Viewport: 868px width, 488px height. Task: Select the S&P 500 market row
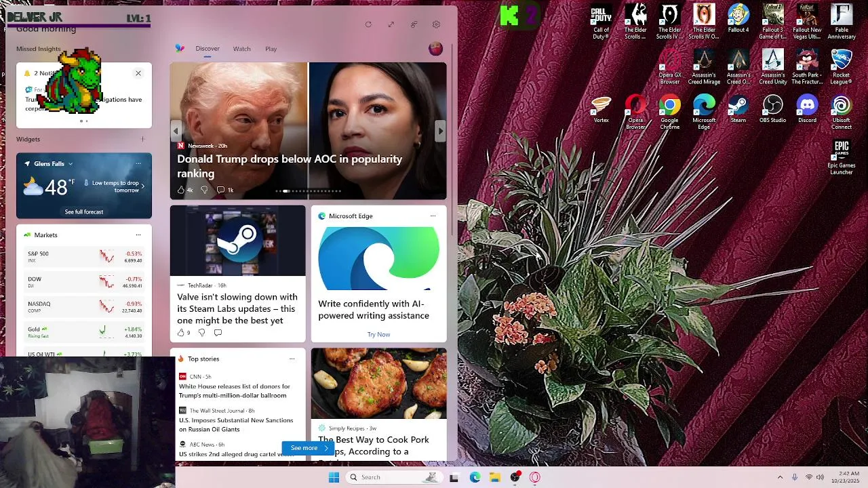pyautogui.click(x=84, y=257)
